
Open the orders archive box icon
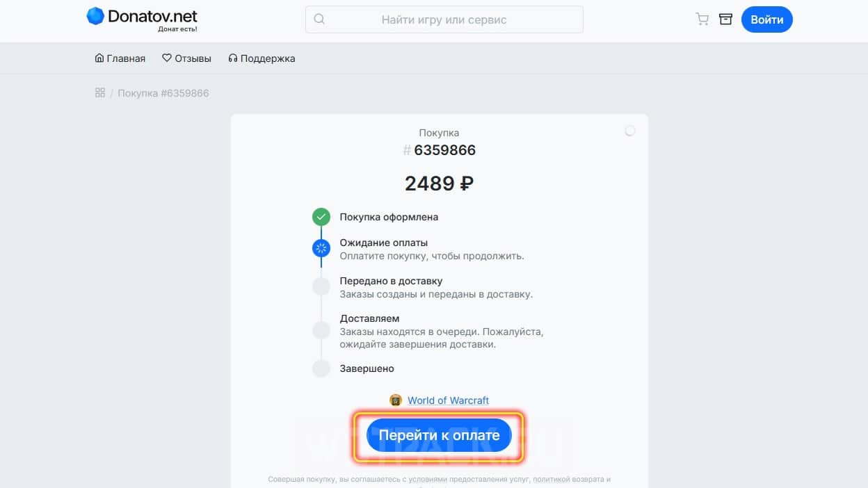click(725, 19)
